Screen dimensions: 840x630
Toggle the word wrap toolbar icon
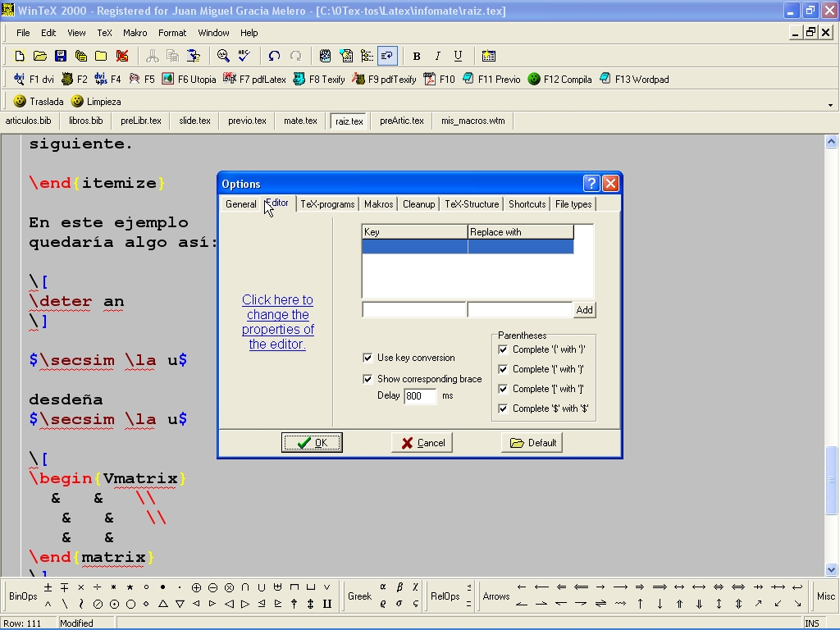click(x=387, y=56)
